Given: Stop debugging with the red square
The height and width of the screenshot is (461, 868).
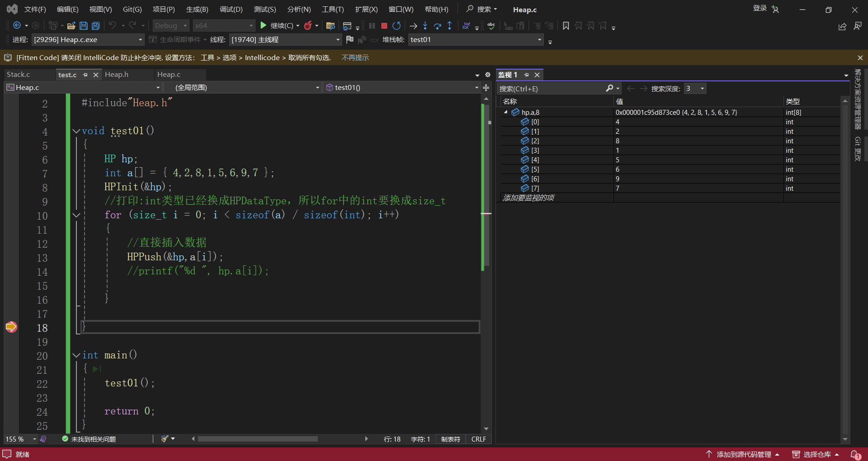Looking at the screenshot, I should click(x=384, y=26).
